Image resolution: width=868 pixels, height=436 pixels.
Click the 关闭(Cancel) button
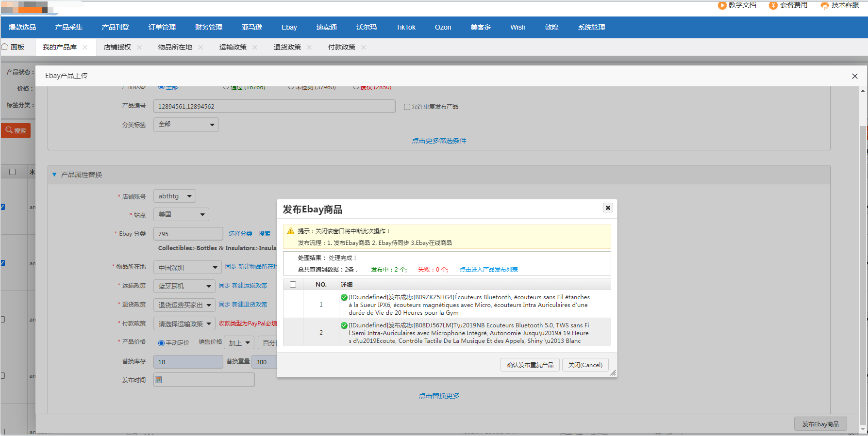pos(585,365)
